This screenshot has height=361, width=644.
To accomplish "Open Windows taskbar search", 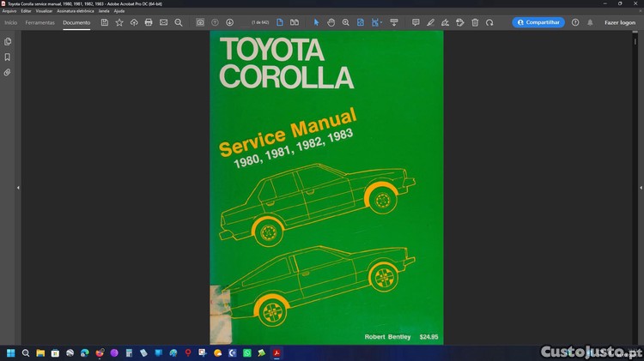I will (26, 352).
